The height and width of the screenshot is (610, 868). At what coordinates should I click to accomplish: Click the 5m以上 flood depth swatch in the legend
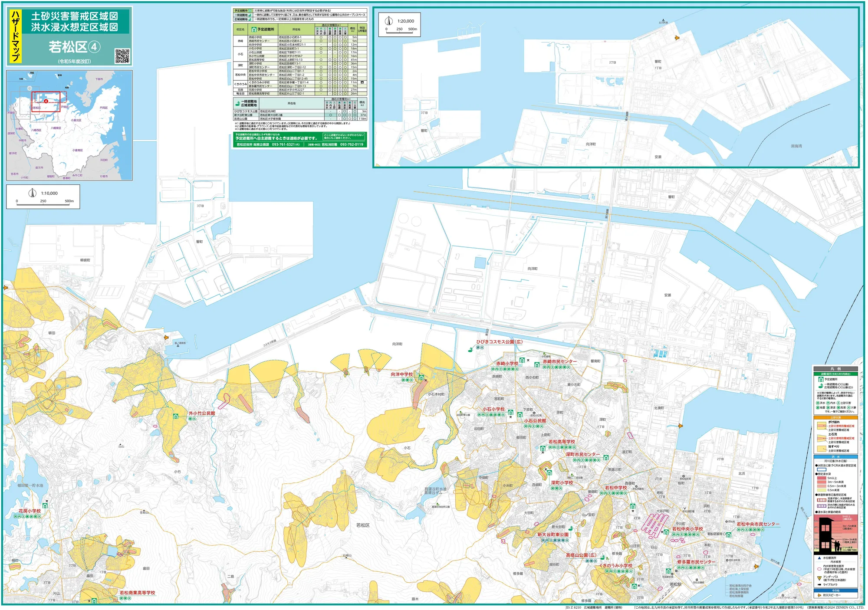tap(822, 478)
